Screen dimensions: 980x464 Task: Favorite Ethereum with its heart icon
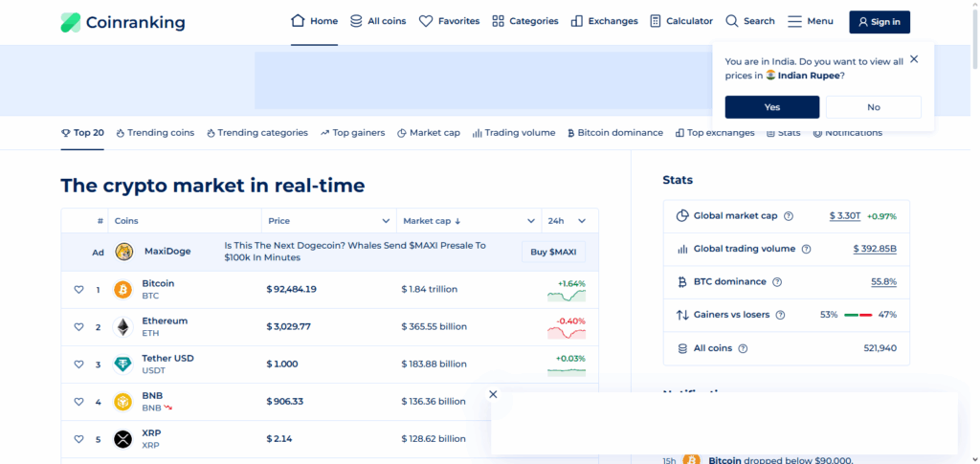pos(78,327)
